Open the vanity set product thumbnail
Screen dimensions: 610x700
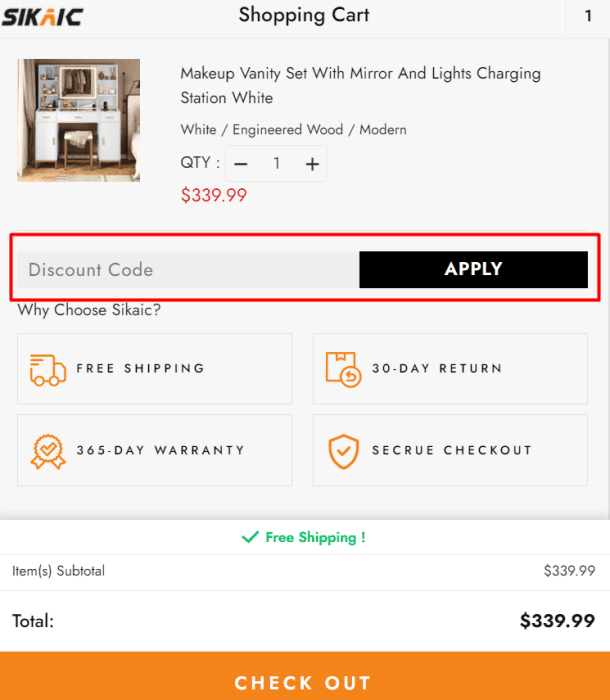pos(79,120)
